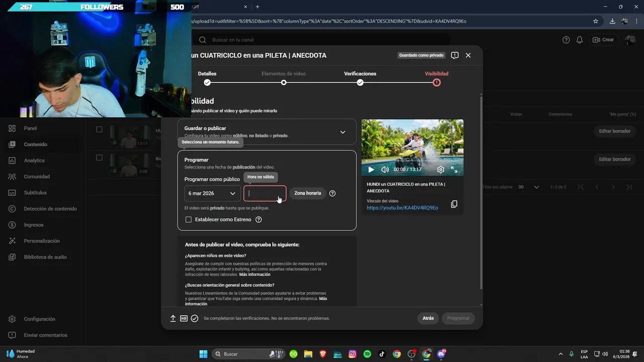
Task: Open Spotify from the taskbar
Action: tap(367, 354)
